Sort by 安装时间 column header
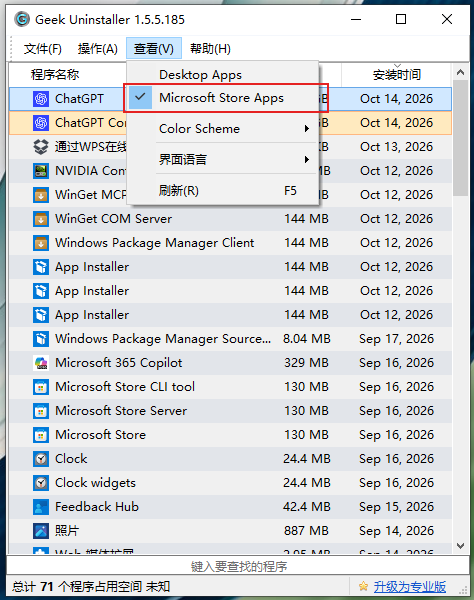Screen dimensions: 474x600 pos(397,75)
